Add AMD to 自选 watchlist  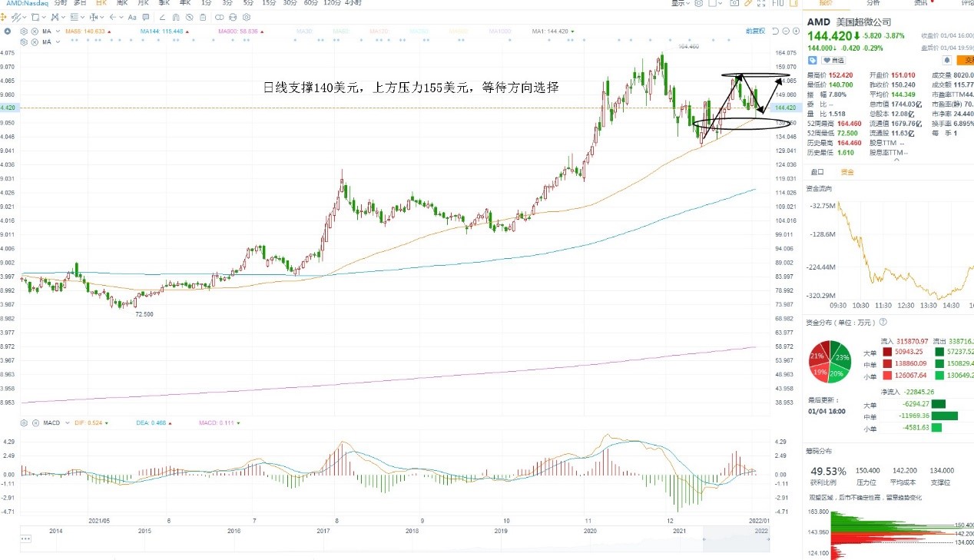833,59
